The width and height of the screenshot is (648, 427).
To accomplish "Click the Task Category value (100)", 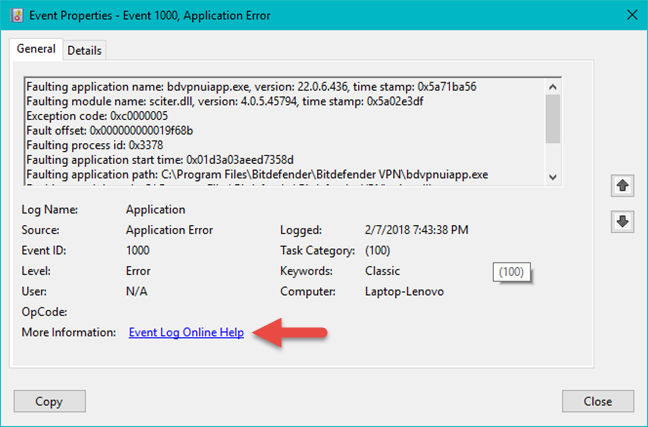I will (377, 250).
